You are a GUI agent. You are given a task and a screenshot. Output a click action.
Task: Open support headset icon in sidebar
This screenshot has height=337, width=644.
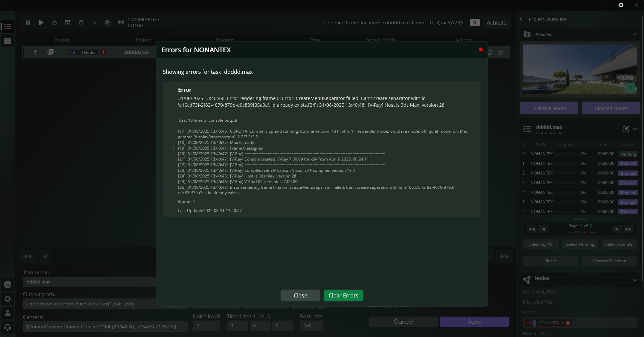point(8,327)
